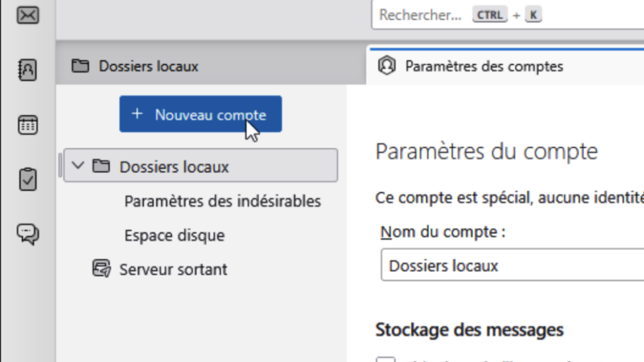Image resolution: width=644 pixels, height=362 pixels.
Task: Open Paramètres des indésirables settings
Action: point(223,201)
